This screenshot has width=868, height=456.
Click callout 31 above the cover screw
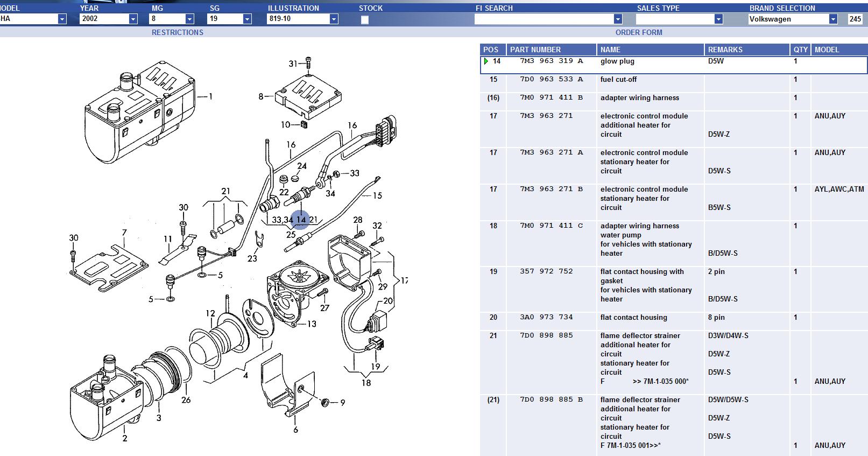coord(293,64)
